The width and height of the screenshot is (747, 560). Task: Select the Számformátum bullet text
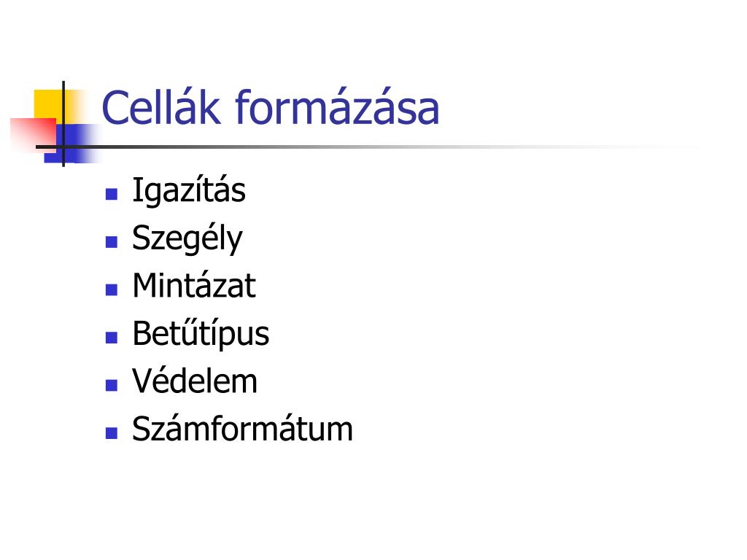click(x=242, y=429)
